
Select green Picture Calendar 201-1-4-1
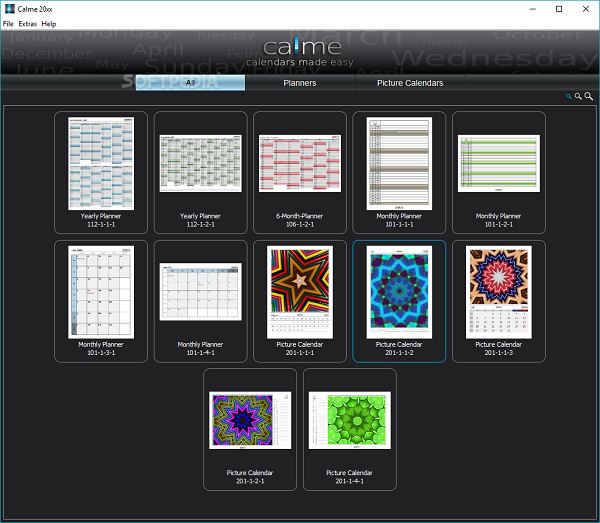(x=349, y=428)
